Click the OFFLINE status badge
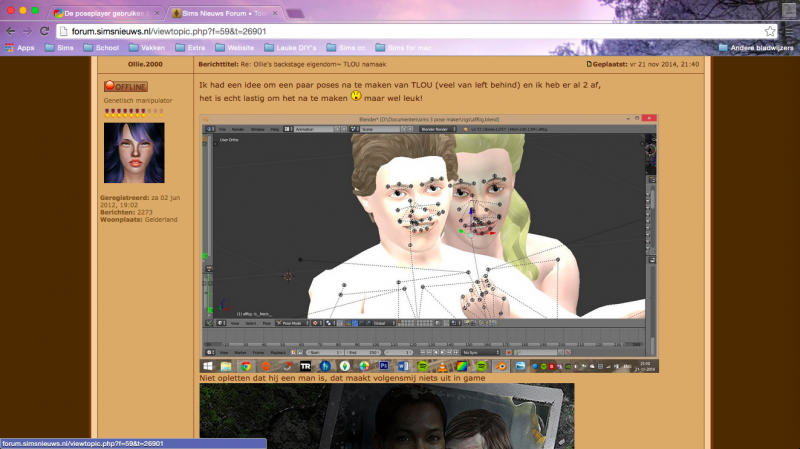Image resolution: width=800 pixels, height=449 pixels. (126, 86)
